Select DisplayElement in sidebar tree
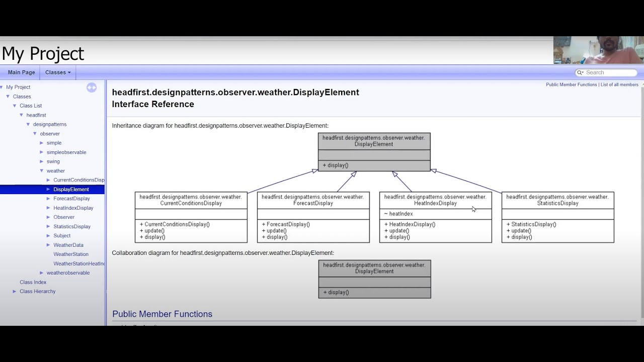 click(71, 190)
